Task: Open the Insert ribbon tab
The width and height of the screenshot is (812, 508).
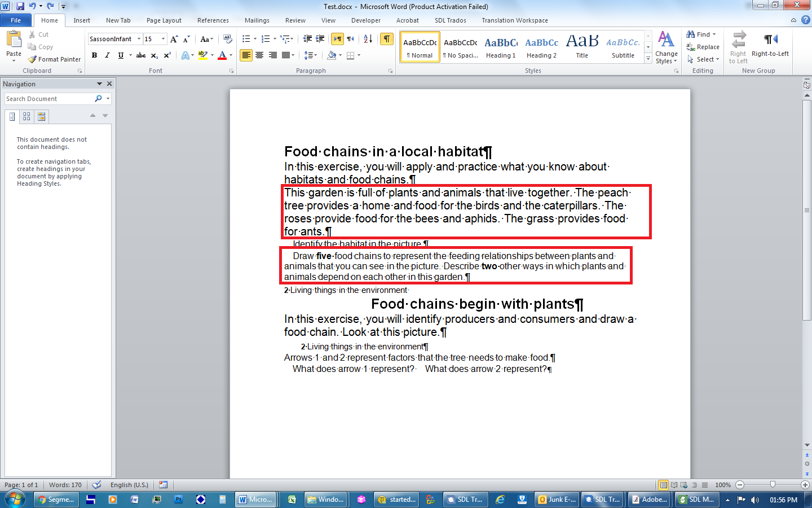Action: coord(82,20)
